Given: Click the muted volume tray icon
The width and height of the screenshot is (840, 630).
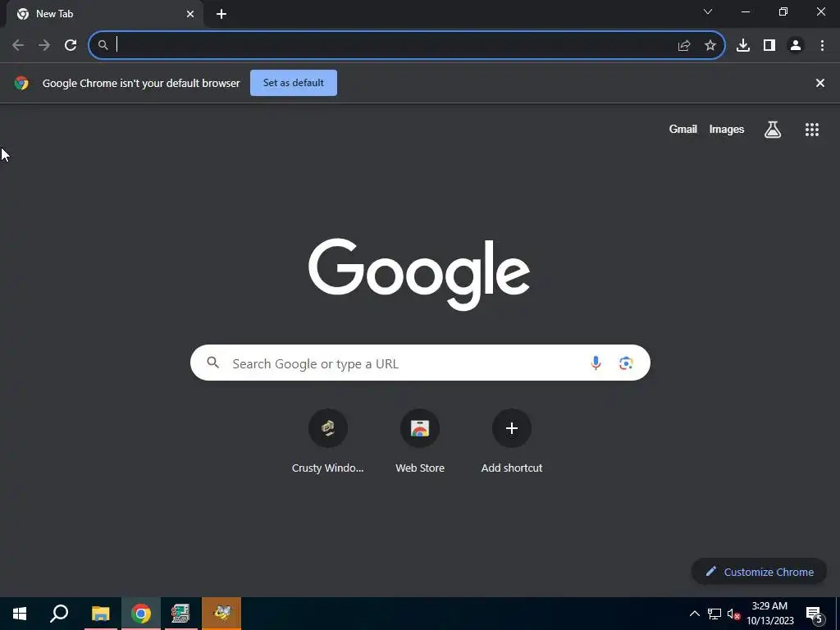Looking at the screenshot, I should point(733,614).
